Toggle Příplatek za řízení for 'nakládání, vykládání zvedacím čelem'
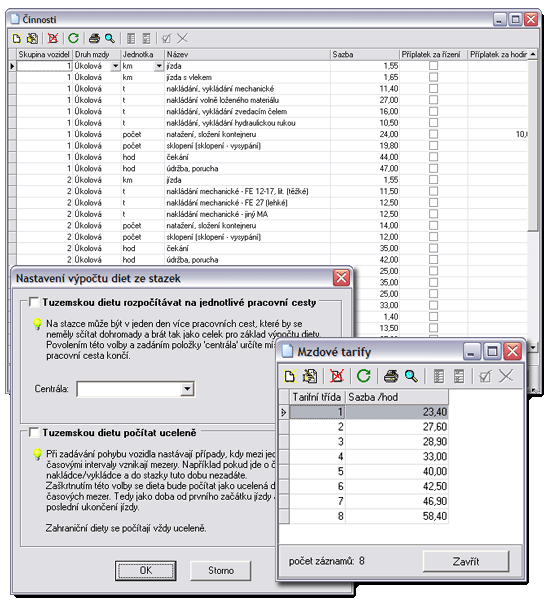 pos(433,111)
